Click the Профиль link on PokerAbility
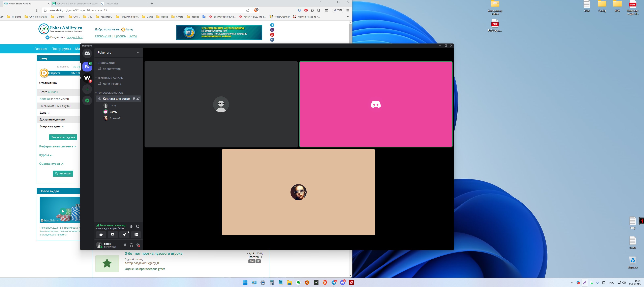 pyautogui.click(x=120, y=36)
